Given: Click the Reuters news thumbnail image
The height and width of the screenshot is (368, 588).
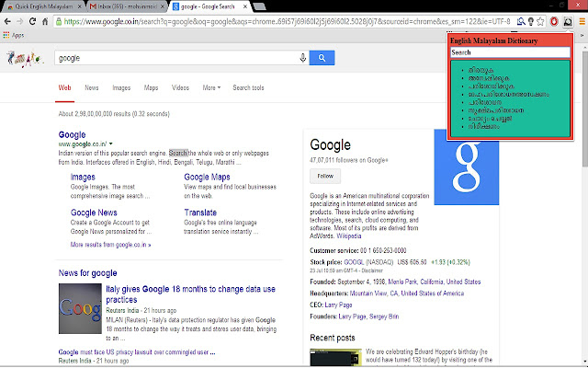Looking at the screenshot, I should pyautogui.click(x=80, y=309).
